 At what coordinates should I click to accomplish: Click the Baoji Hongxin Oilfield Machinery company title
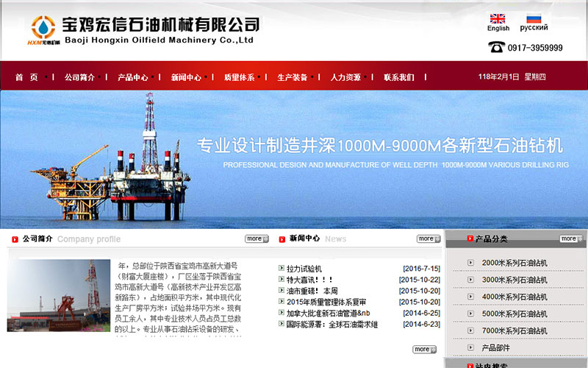tap(160, 30)
